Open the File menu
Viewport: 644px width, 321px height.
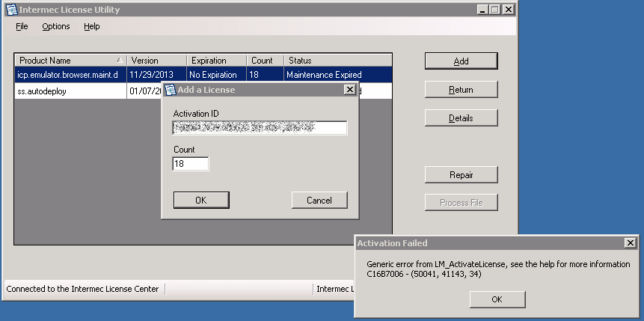point(22,26)
